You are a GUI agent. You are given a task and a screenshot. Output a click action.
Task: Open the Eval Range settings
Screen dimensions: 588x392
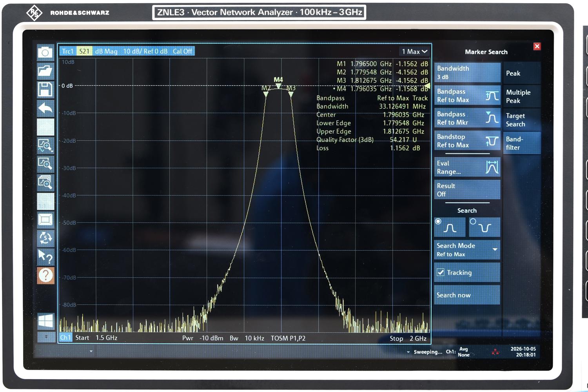tap(467, 167)
